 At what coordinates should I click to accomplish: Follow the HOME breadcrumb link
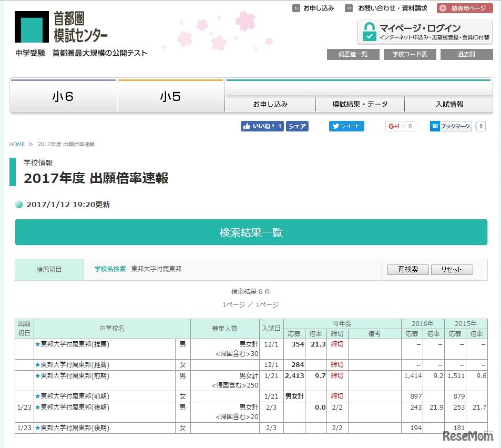point(17,144)
